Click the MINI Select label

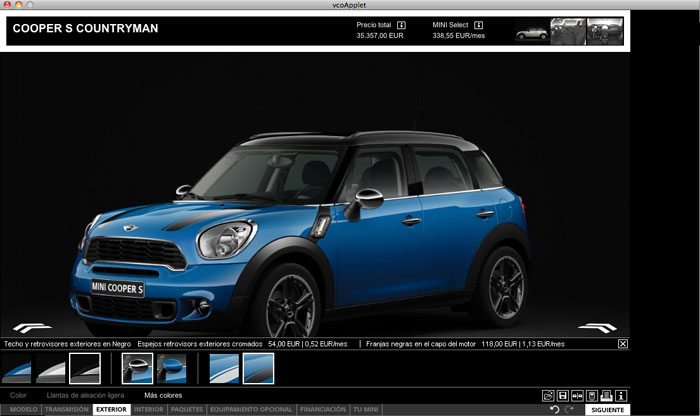[x=450, y=25]
